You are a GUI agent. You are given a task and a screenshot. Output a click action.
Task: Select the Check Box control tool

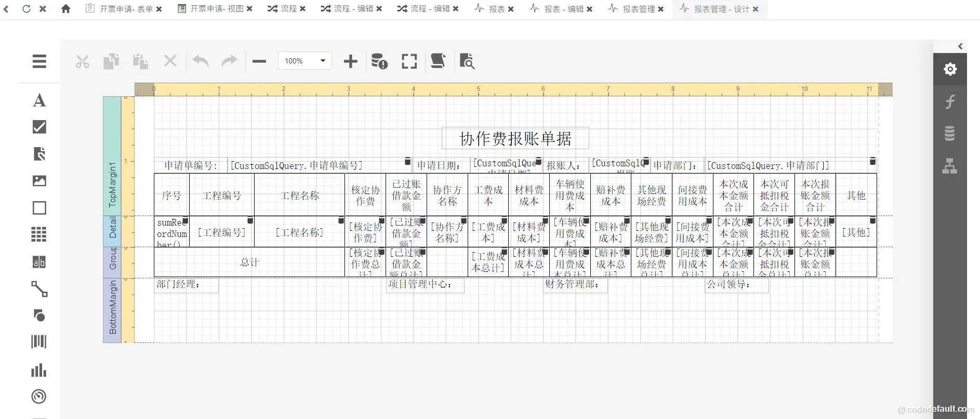pyautogui.click(x=39, y=127)
